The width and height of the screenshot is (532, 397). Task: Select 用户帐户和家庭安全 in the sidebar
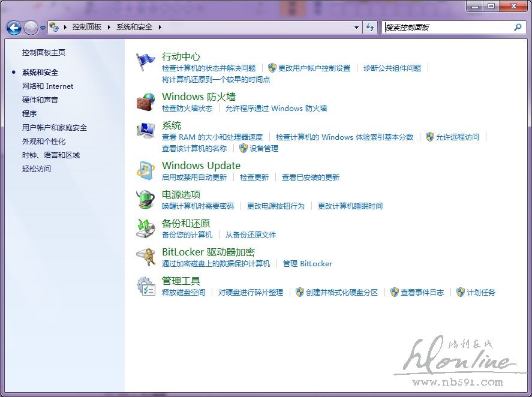[x=55, y=128]
